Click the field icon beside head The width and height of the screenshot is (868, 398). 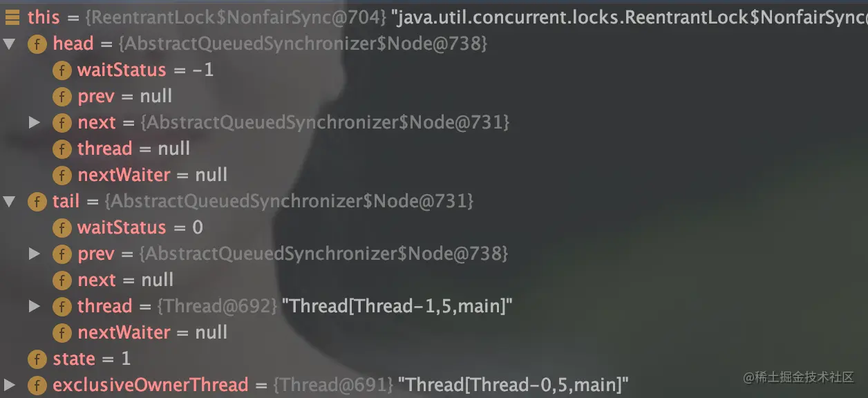[x=37, y=44]
